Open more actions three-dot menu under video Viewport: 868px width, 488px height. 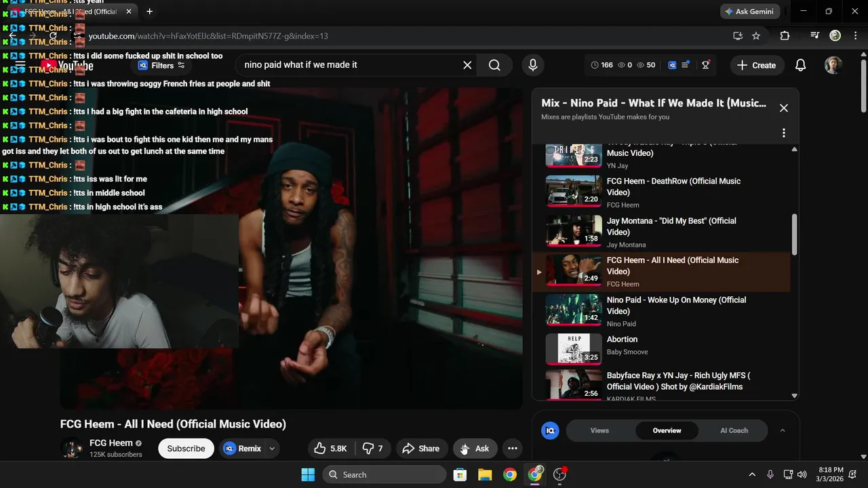click(513, 449)
